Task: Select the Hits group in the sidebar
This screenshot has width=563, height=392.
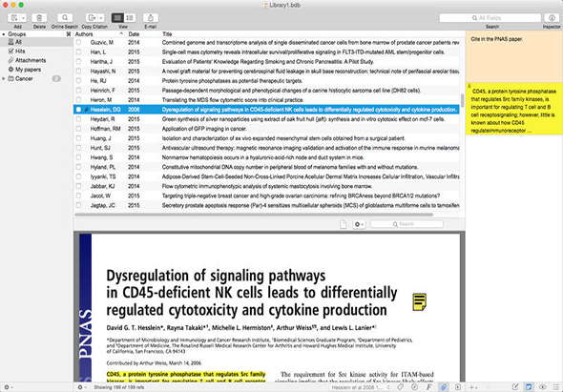Action: pyautogui.click(x=20, y=51)
